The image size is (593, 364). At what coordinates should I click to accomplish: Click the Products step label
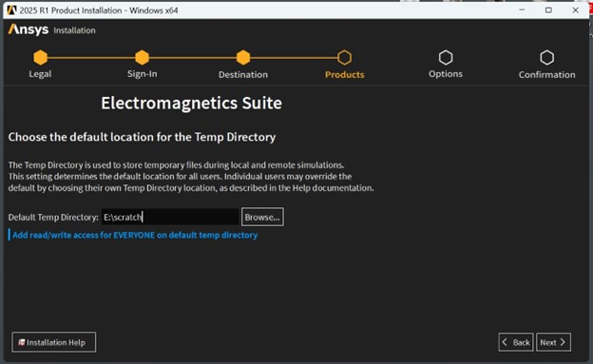coord(345,74)
